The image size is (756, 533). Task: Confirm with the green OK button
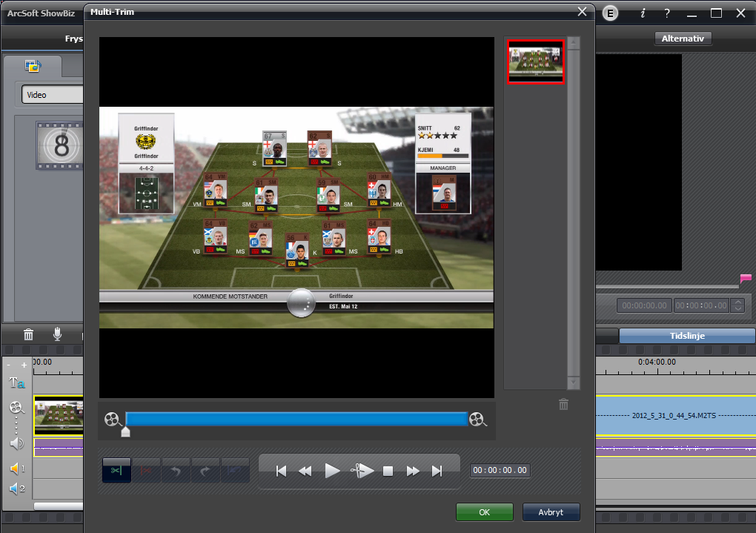point(485,512)
